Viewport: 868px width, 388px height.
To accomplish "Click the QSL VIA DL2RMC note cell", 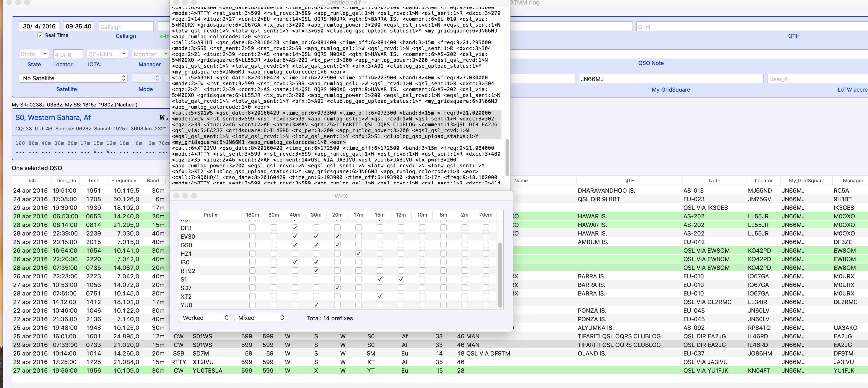I will click(x=707, y=302).
